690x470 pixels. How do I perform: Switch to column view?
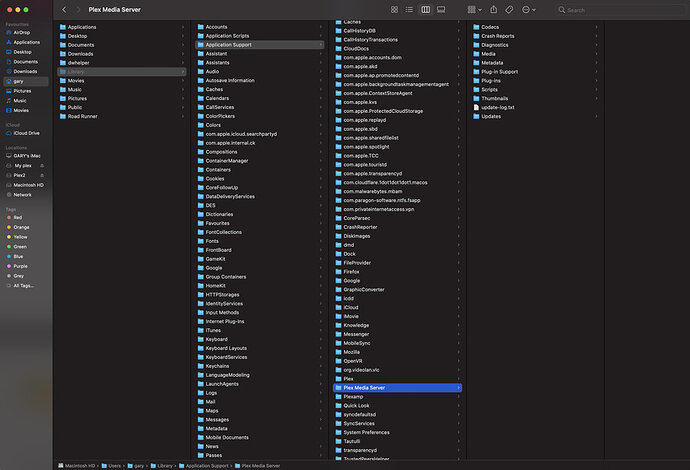tap(426, 9)
